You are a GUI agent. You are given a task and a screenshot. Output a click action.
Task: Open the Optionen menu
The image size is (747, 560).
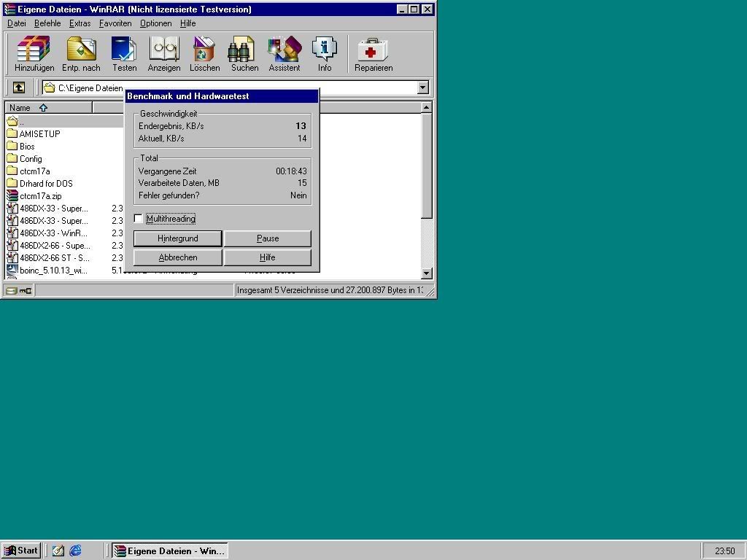156,23
